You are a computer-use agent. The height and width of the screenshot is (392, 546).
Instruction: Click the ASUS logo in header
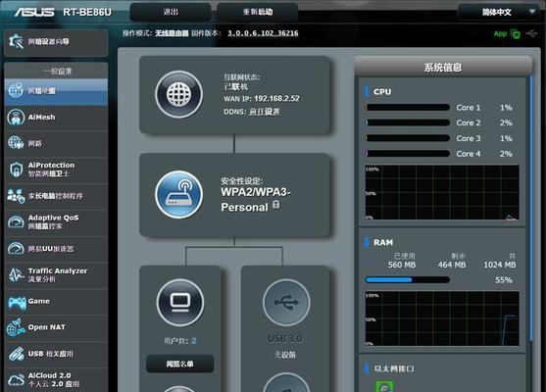point(34,12)
